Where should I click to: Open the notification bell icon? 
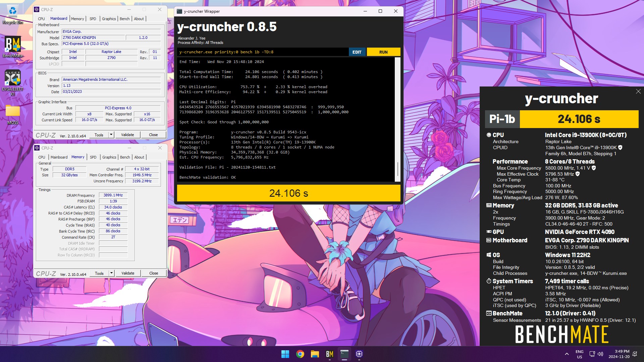(x=635, y=354)
